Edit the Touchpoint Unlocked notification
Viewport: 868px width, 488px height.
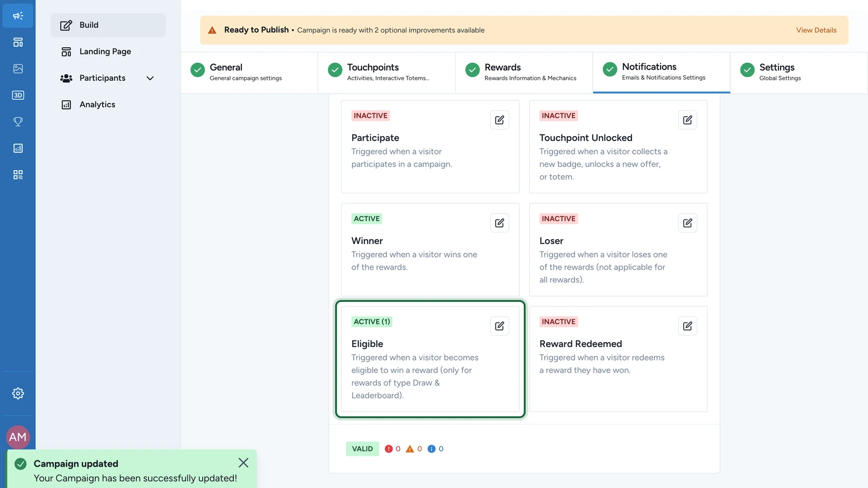click(x=687, y=120)
